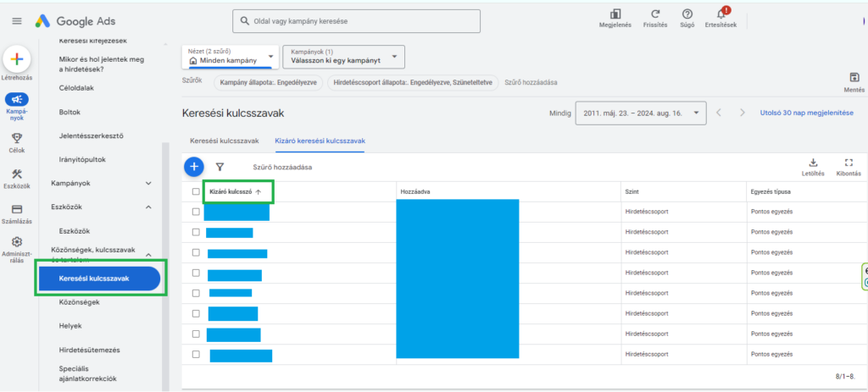This screenshot has height=392, width=868.
Task: Select the Kizáró keresési kulcsszavak tab
Action: tap(320, 141)
